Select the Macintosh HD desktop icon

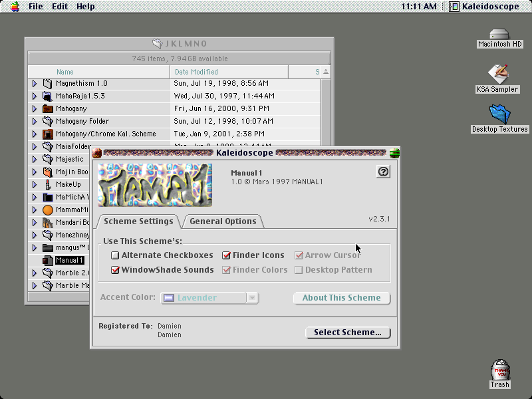499,39
